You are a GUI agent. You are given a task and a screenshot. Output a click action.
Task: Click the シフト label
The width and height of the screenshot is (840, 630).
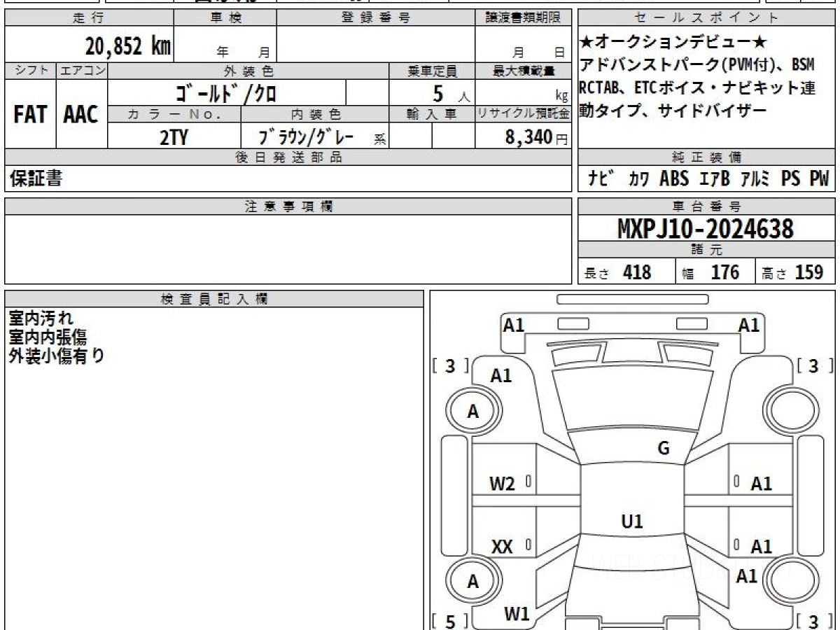pos(30,71)
